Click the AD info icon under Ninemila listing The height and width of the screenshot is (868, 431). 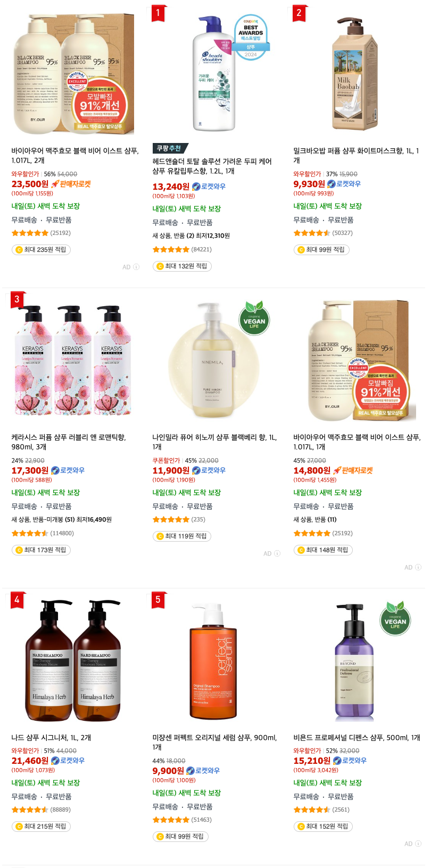click(277, 553)
